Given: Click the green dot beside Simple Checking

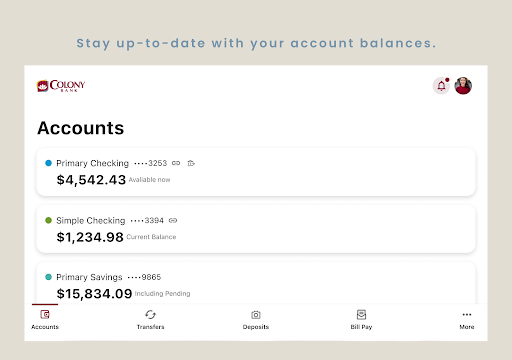Looking at the screenshot, I should (48, 220).
